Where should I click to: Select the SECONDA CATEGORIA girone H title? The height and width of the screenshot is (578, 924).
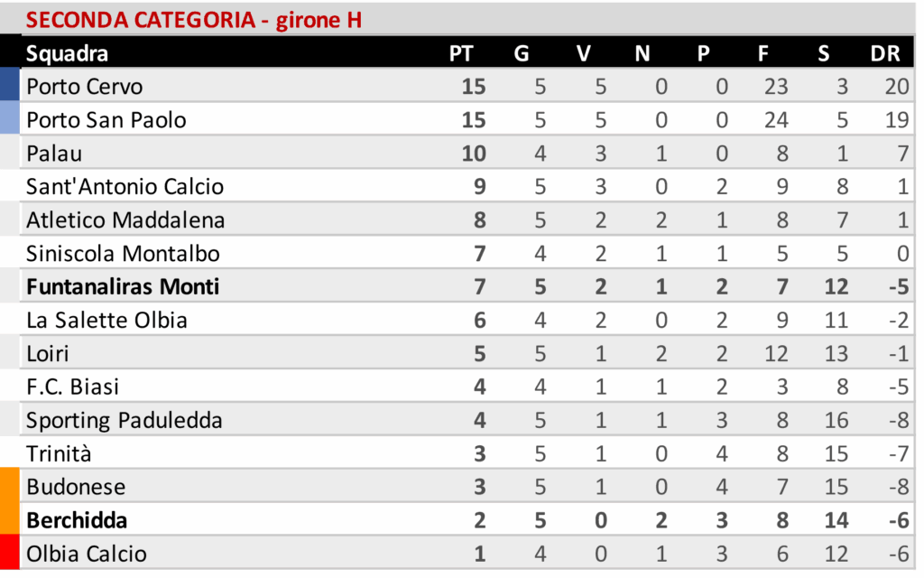194,20
